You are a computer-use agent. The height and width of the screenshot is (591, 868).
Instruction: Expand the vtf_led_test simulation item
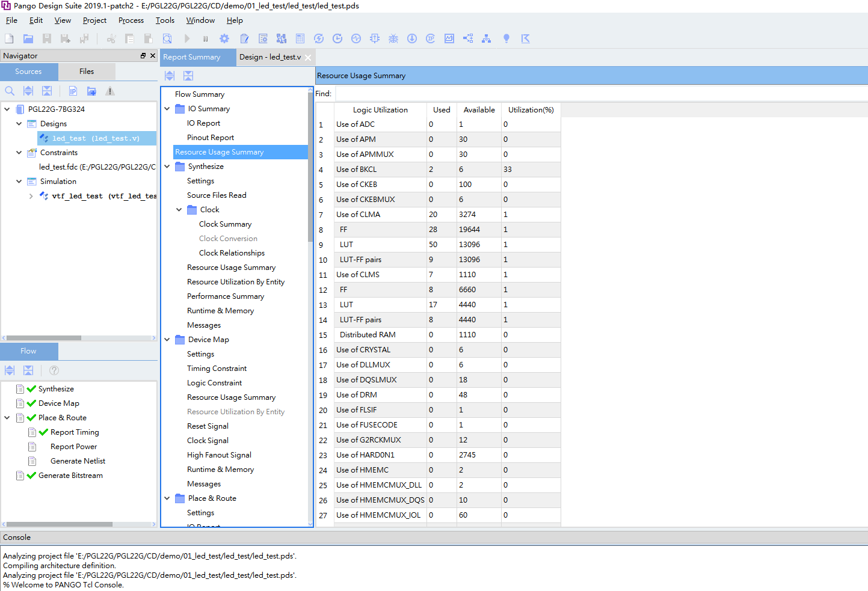pyautogui.click(x=31, y=196)
